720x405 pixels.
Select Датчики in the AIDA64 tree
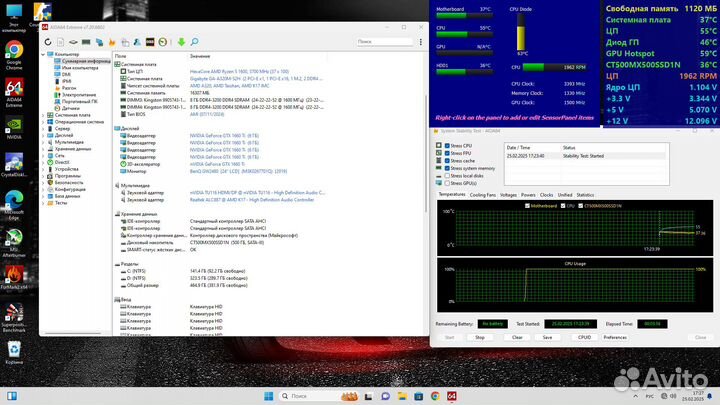point(70,108)
